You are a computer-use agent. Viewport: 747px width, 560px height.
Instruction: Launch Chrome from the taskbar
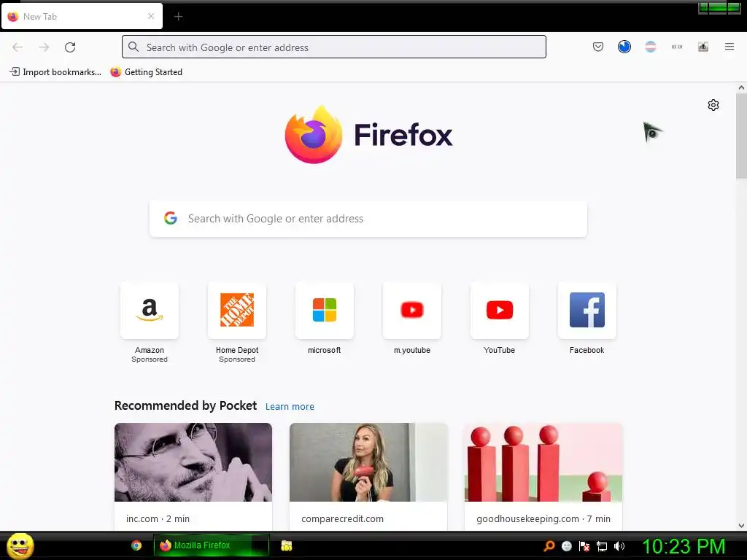[136, 545]
